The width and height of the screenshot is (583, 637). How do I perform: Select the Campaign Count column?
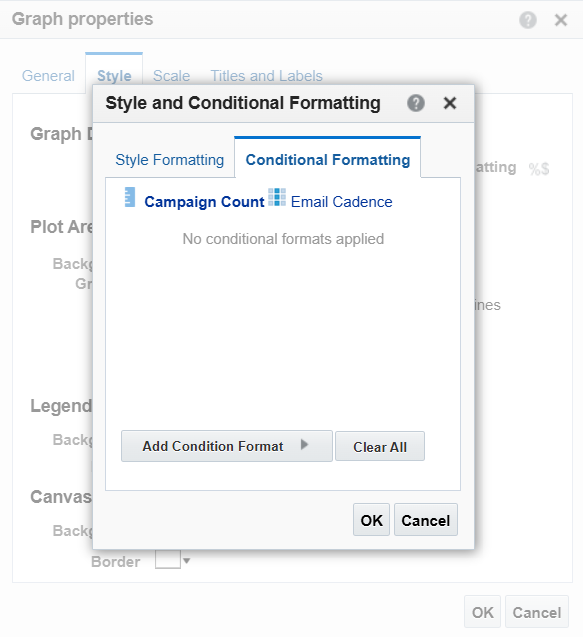[x=204, y=202]
